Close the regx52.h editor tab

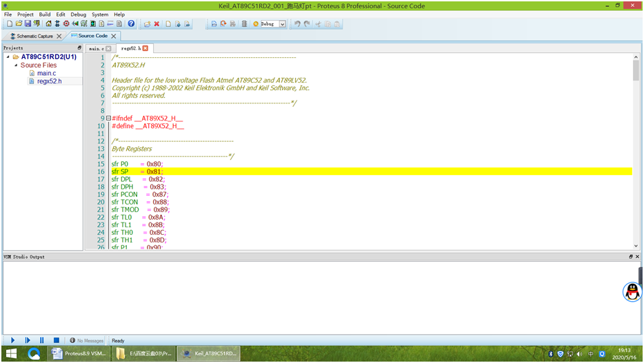point(145,48)
